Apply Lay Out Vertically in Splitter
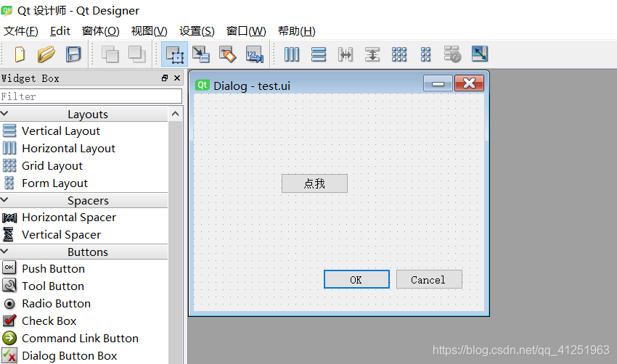 click(372, 54)
